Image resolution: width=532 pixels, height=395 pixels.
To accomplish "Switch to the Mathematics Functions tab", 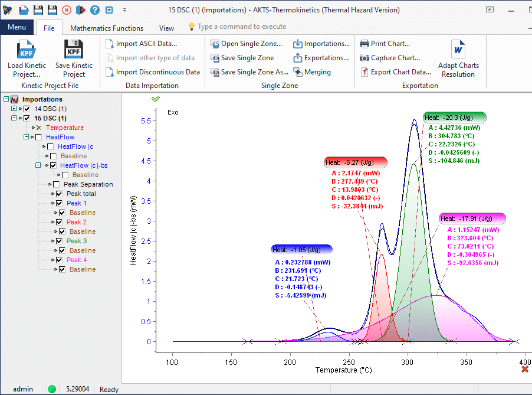I will pyautogui.click(x=107, y=28).
